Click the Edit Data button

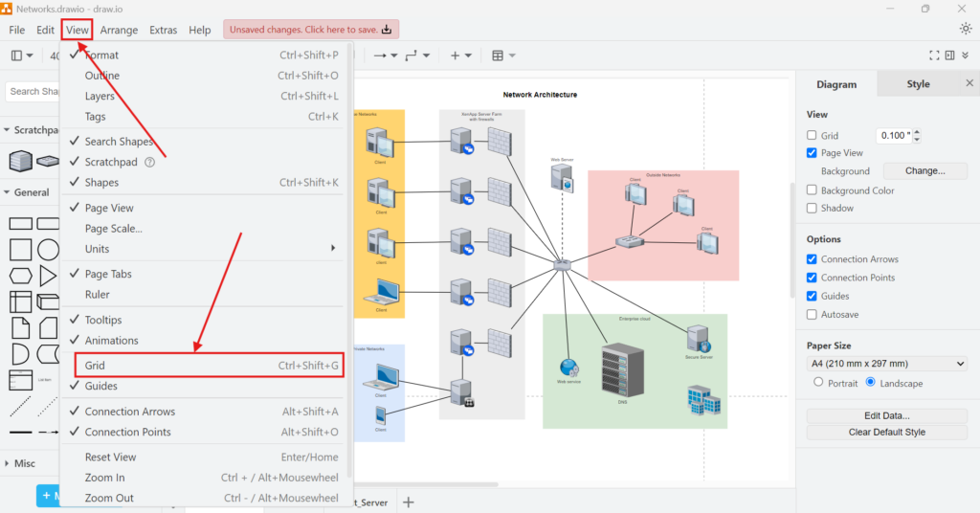[x=886, y=415]
